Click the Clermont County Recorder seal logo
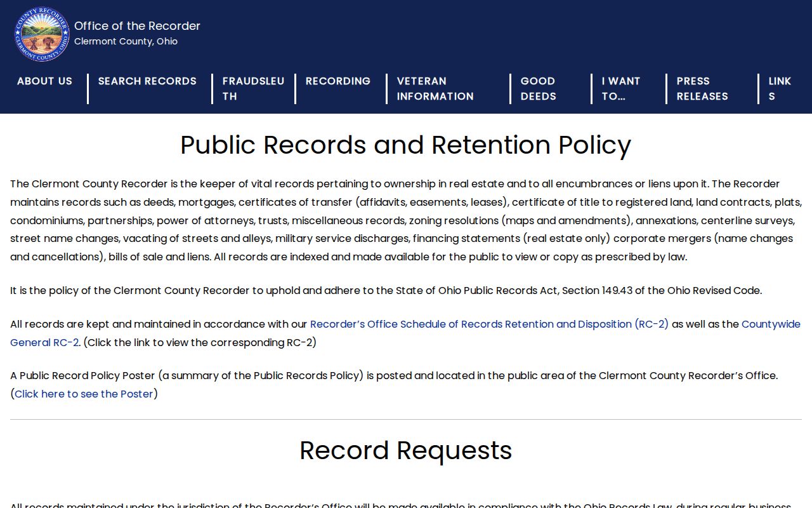 [x=42, y=34]
